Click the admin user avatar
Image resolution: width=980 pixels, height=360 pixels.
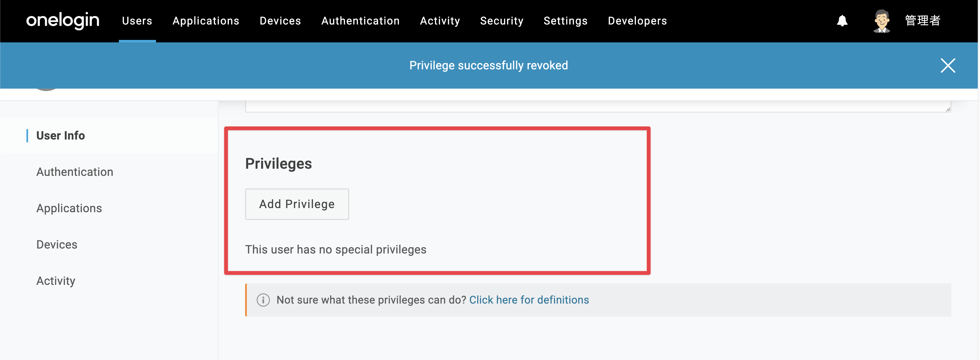pyautogui.click(x=882, y=21)
